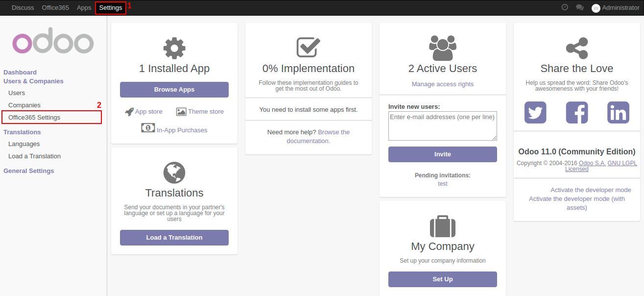The width and height of the screenshot is (644, 296).
Task: Open the Odoo S.A. link
Action: point(592,163)
